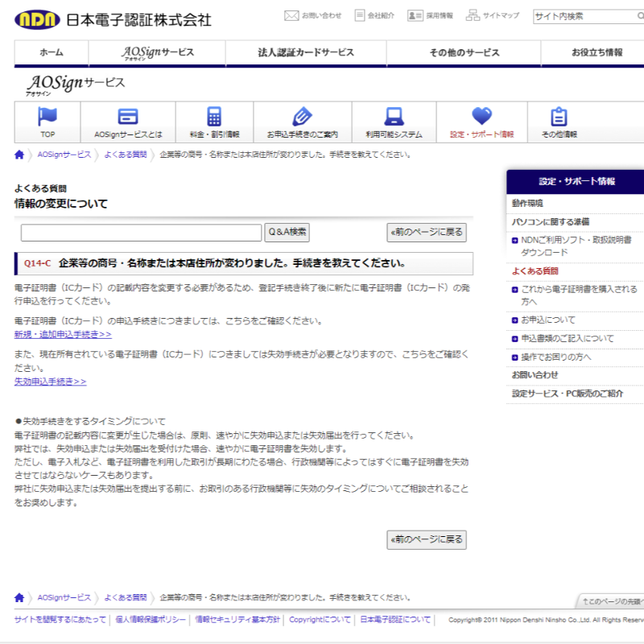Open the ホーム main menu tab

(52, 52)
